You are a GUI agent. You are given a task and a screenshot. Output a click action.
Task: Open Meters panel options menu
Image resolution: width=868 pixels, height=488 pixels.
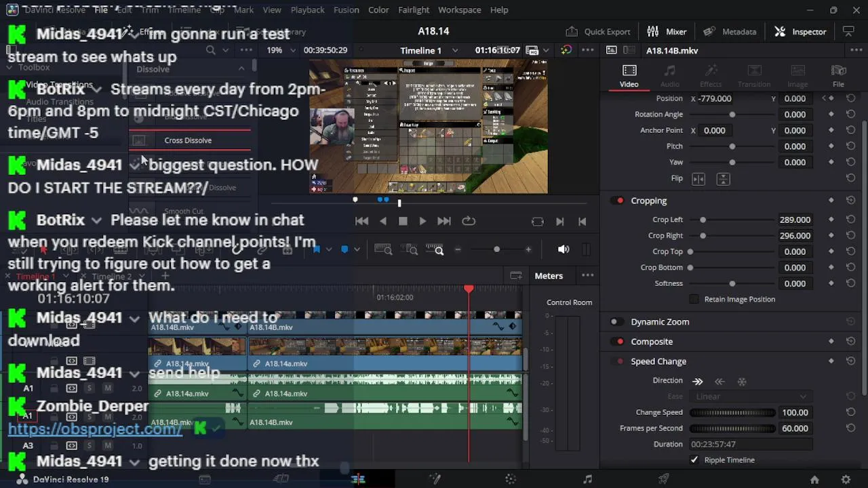588,275
